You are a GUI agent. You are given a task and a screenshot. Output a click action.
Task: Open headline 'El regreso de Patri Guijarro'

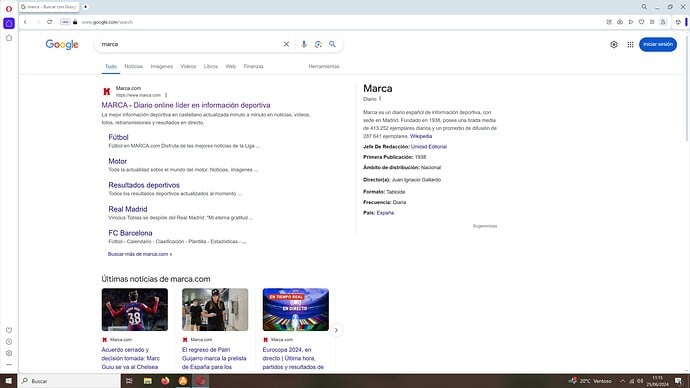(214, 358)
